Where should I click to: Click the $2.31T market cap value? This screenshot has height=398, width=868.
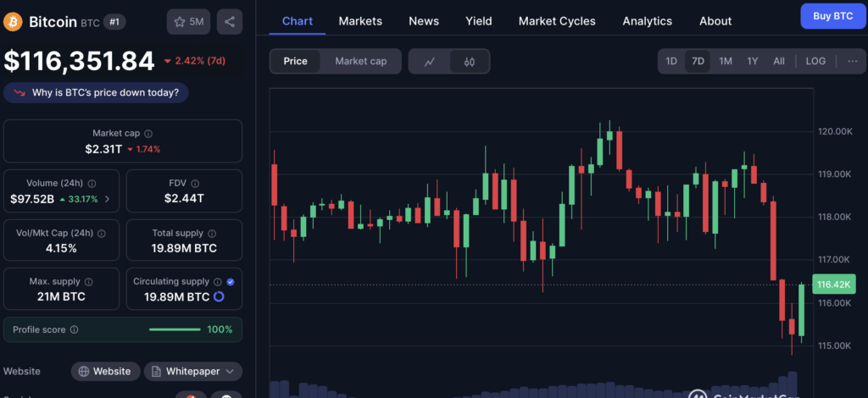[x=103, y=149]
